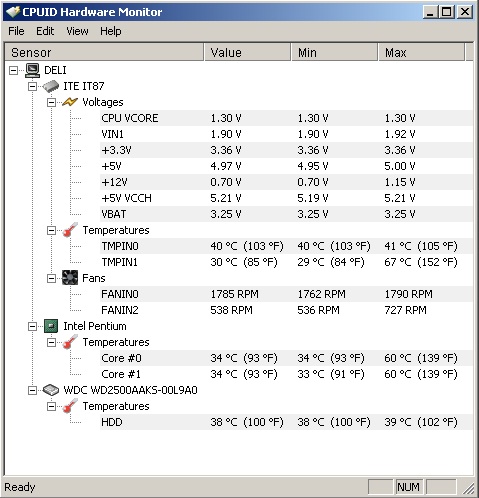The image size is (479, 498).
Task: Select the FANIN0 fan row
Action: [286, 294]
